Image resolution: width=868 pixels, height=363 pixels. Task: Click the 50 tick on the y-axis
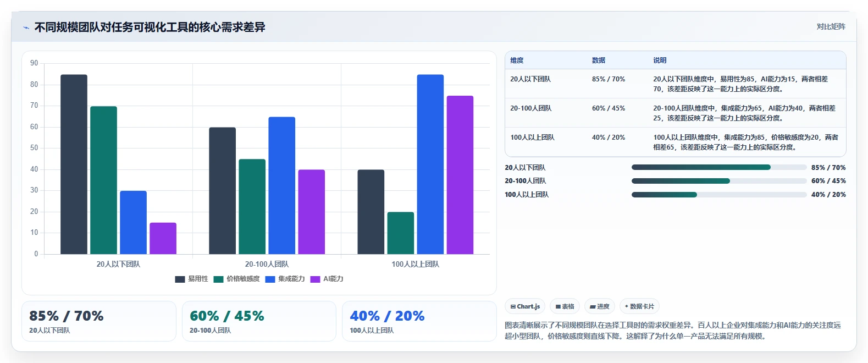coord(34,148)
